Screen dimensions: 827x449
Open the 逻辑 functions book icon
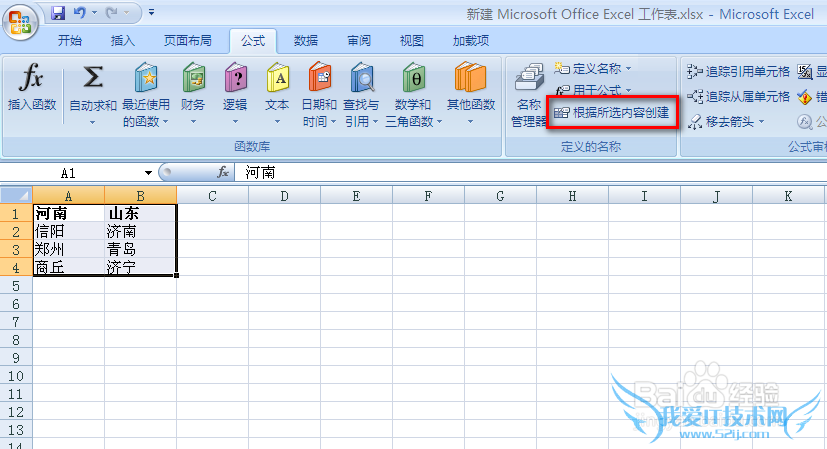pos(235,78)
